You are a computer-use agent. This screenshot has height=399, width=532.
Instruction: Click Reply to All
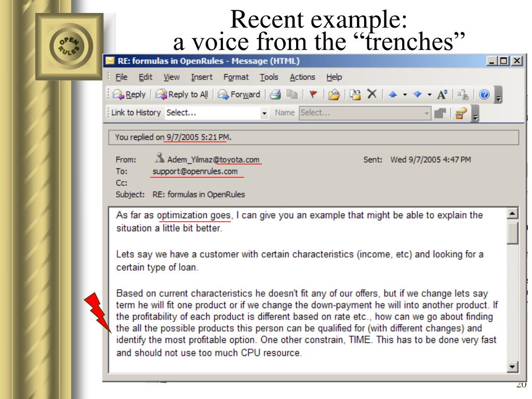click(x=181, y=95)
